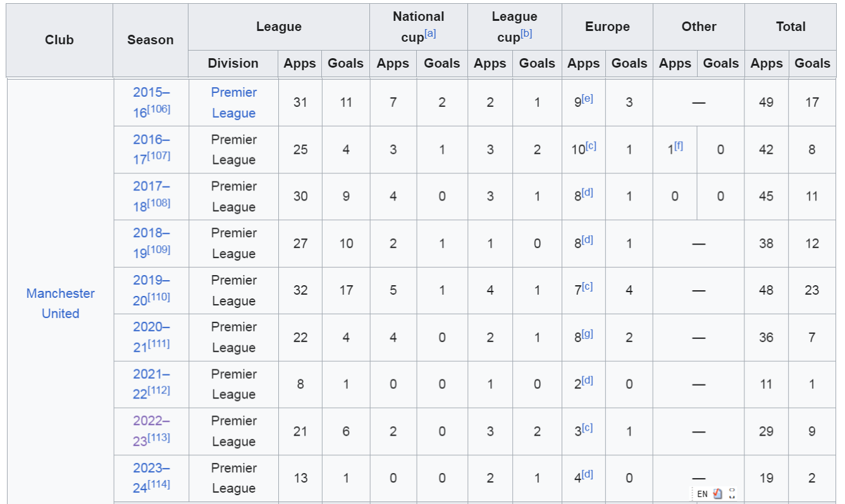
Task: Click footnote [b] beside League cup
Action: 526,34
